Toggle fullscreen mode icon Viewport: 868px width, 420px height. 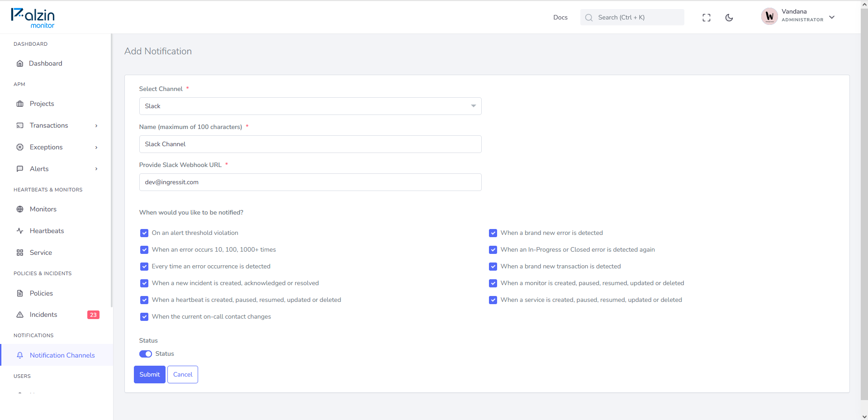tap(707, 18)
